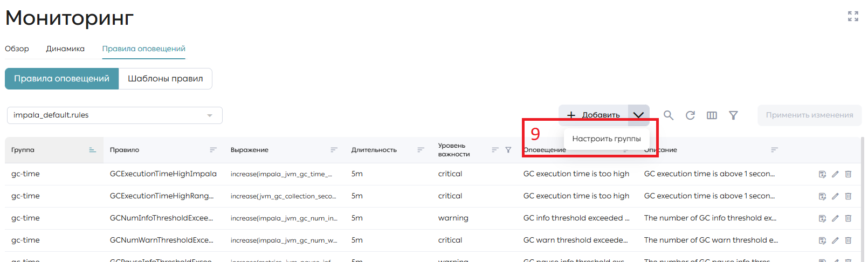
Task: Delete the GCNumWarnThresholdExceeded rule with trash icon
Action: [848, 240]
